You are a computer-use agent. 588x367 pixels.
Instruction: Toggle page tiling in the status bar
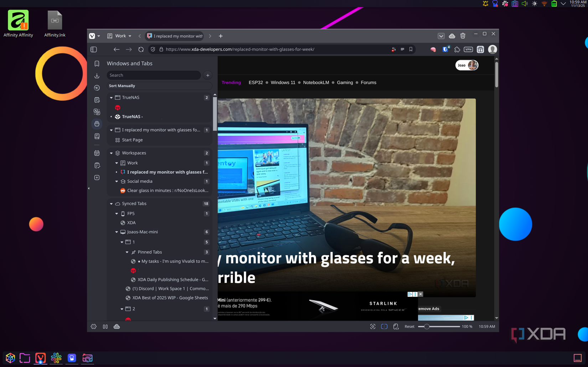384,326
